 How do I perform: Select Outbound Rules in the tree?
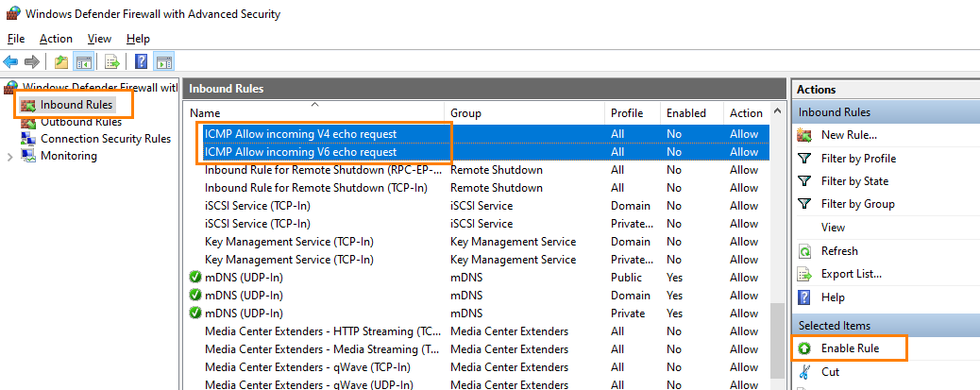[x=80, y=121]
